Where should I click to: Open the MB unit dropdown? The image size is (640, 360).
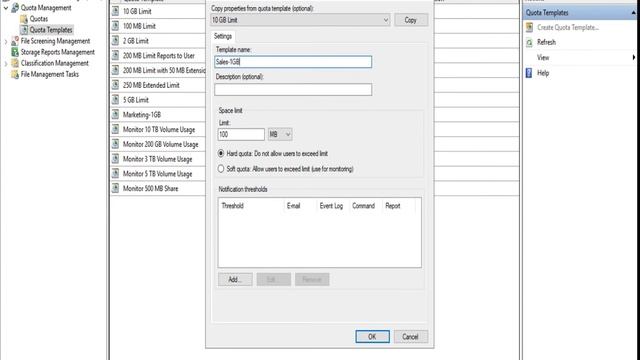pos(280,134)
